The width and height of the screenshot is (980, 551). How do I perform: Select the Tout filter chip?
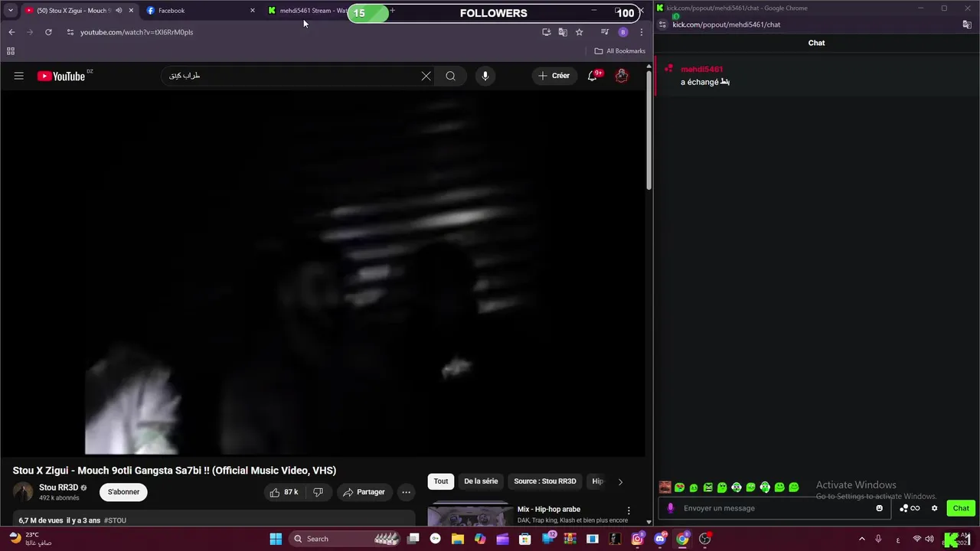(x=441, y=481)
